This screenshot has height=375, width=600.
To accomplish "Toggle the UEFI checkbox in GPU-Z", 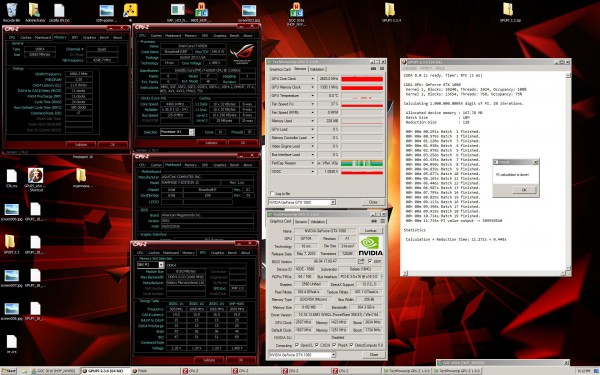I will [369, 261].
